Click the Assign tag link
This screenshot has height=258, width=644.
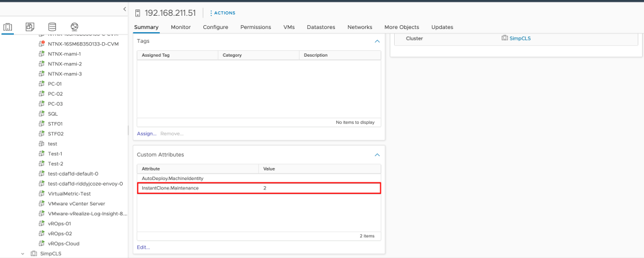pos(146,133)
